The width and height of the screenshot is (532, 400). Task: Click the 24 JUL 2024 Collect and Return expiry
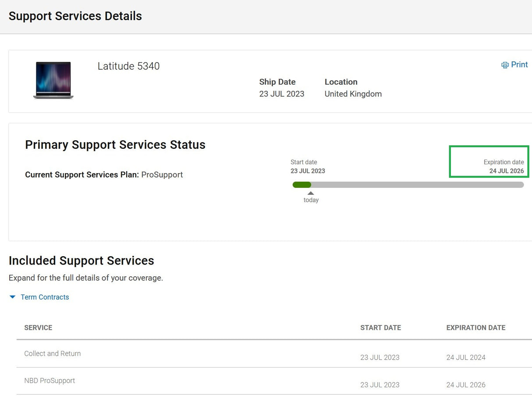tap(466, 357)
